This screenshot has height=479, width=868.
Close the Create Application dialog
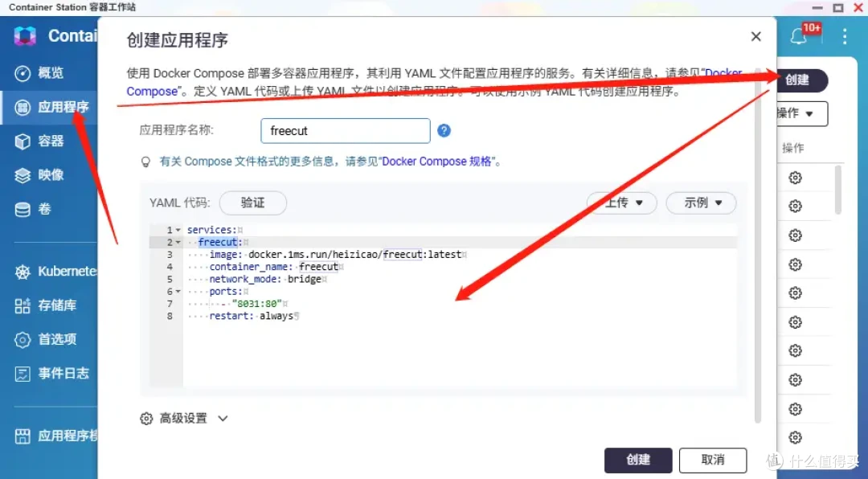tap(755, 36)
